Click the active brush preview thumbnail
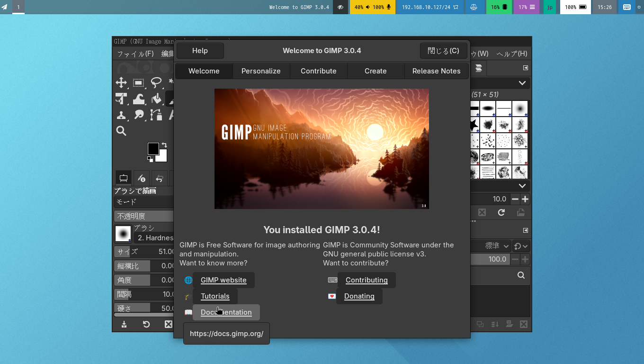Image resolution: width=644 pixels, height=364 pixels. (x=123, y=234)
